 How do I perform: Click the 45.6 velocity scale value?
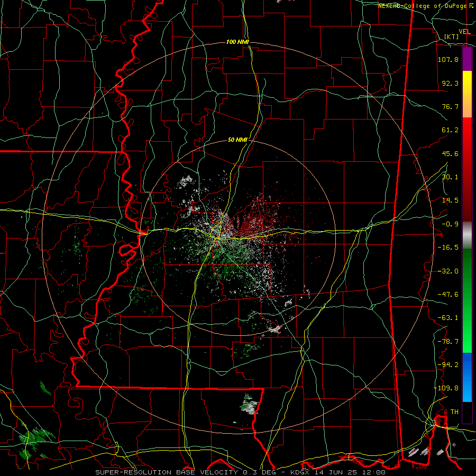click(450, 153)
